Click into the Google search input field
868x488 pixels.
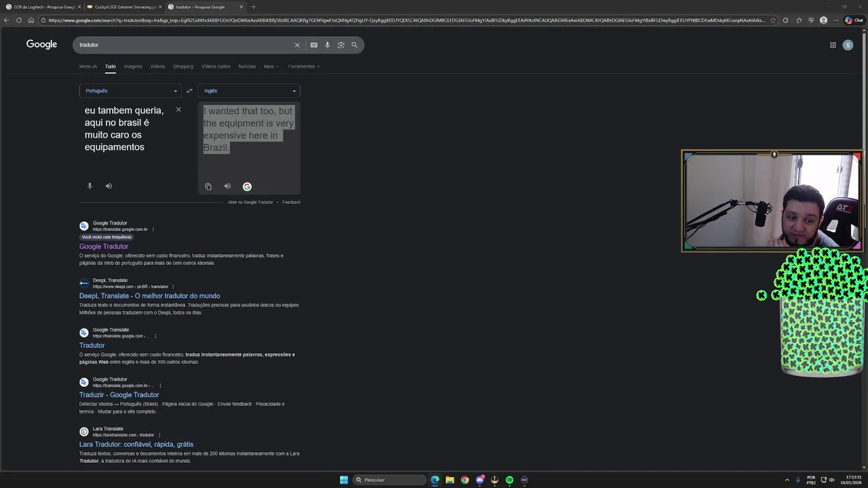pyautogui.click(x=183, y=45)
